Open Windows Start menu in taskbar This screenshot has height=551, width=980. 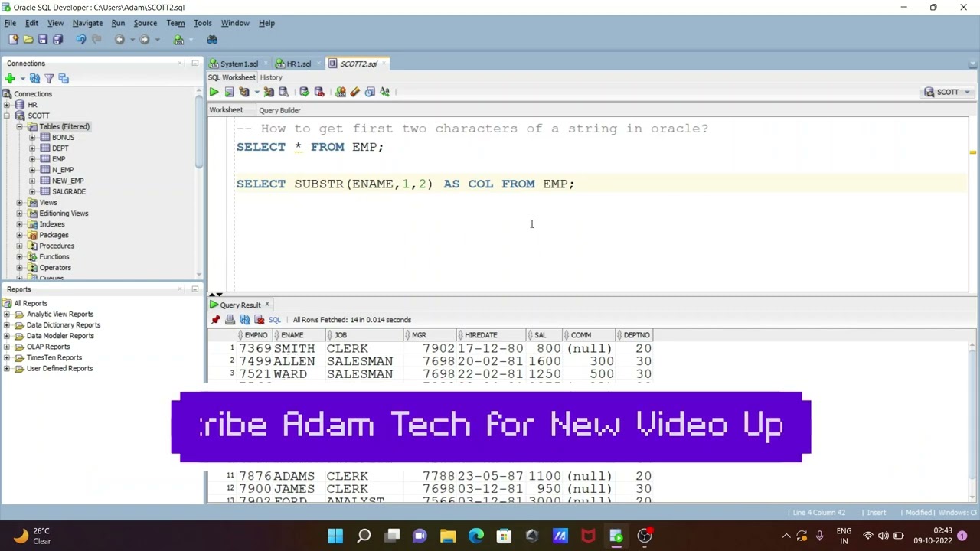click(335, 536)
